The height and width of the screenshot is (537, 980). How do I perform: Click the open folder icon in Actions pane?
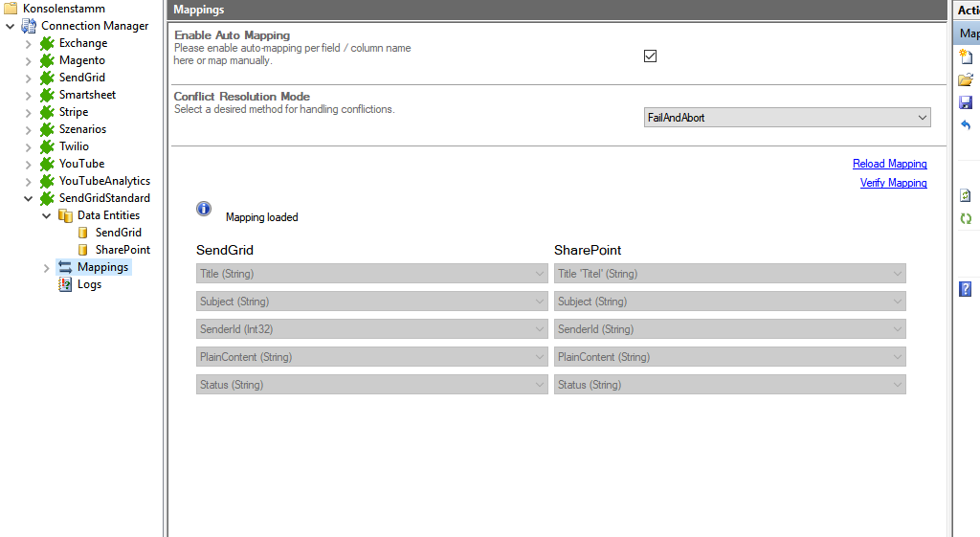966,79
